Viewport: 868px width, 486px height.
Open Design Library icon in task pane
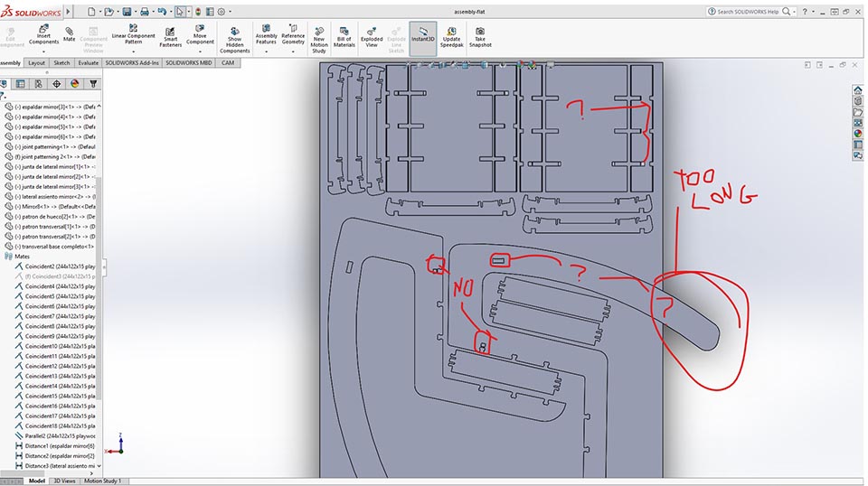tap(857, 101)
